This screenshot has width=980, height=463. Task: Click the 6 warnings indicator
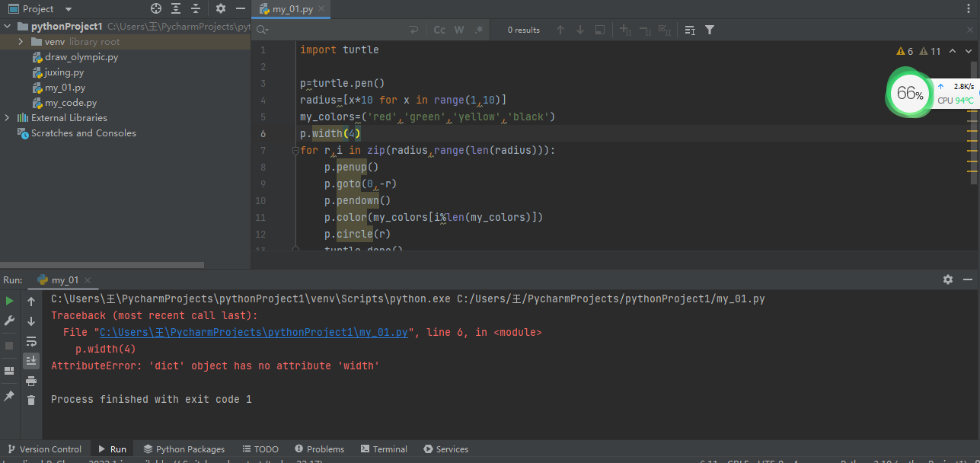[x=905, y=51]
